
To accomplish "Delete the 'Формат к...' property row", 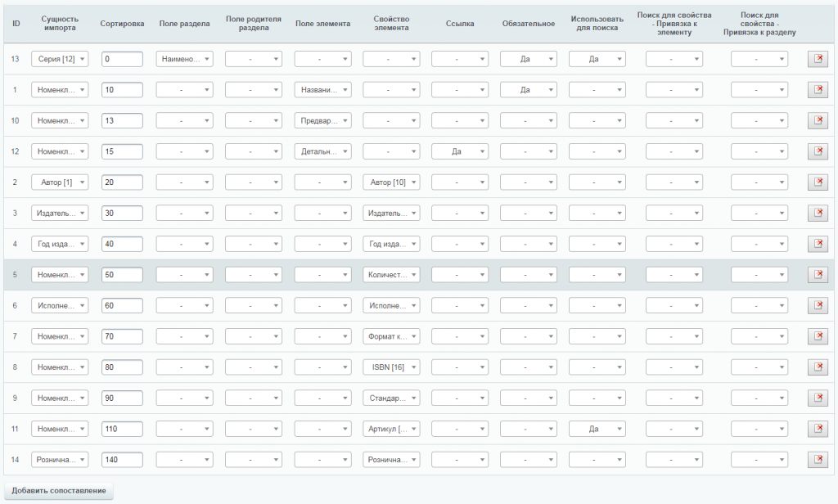I will click(x=818, y=336).
